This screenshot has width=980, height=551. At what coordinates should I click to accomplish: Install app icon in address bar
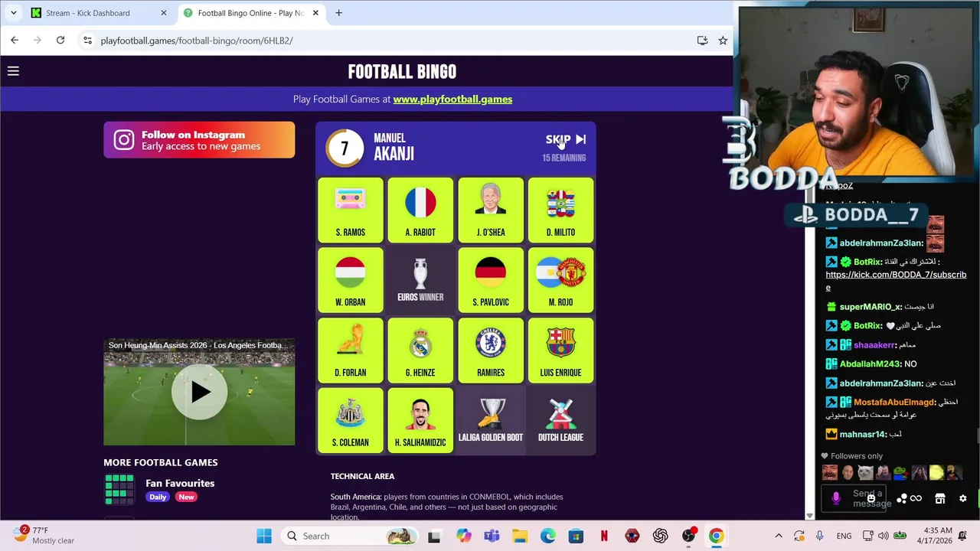point(702,41)
